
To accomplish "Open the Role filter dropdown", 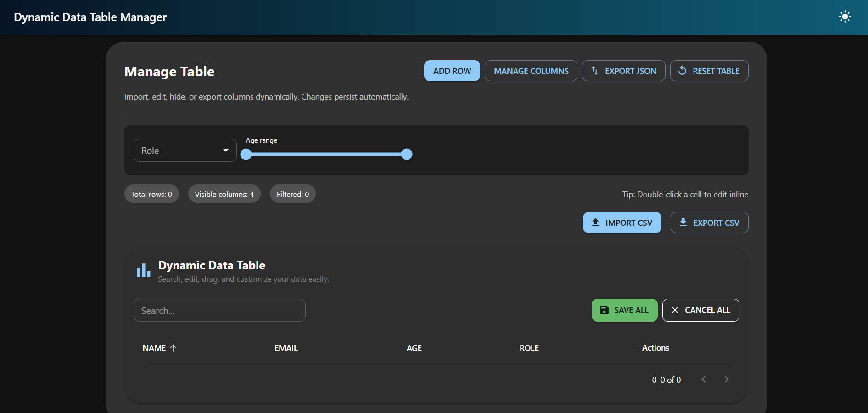I will tap(185, 151).
